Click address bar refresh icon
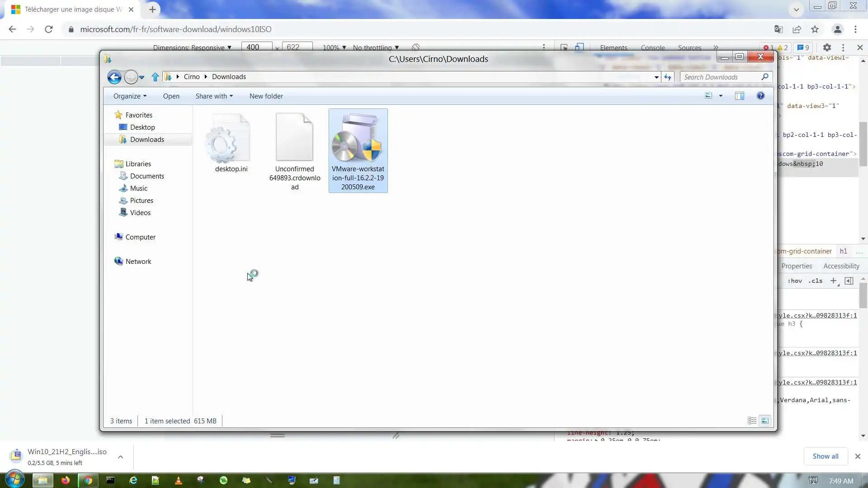The width and height of the screenshot is (868, 488). pyautogui.click(x=668, y=77)
